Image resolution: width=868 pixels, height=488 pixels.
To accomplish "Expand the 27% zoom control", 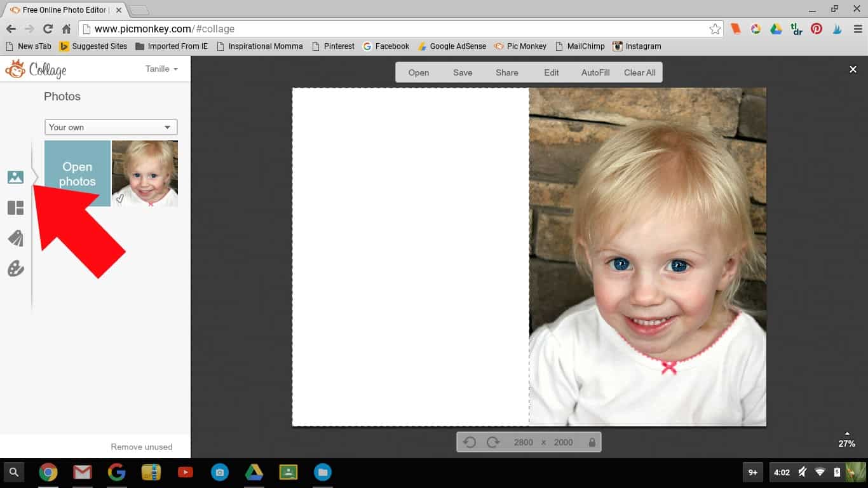I will tap(846, 440).
